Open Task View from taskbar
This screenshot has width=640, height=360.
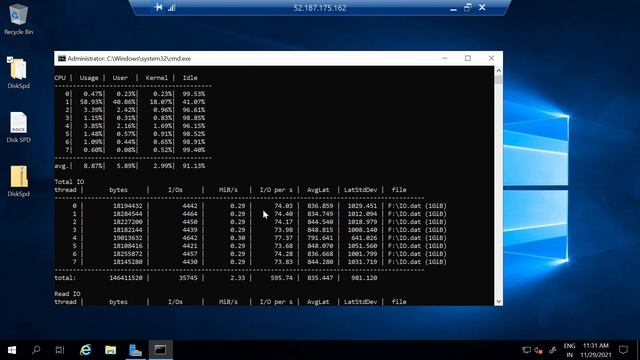tap(60, 350)
